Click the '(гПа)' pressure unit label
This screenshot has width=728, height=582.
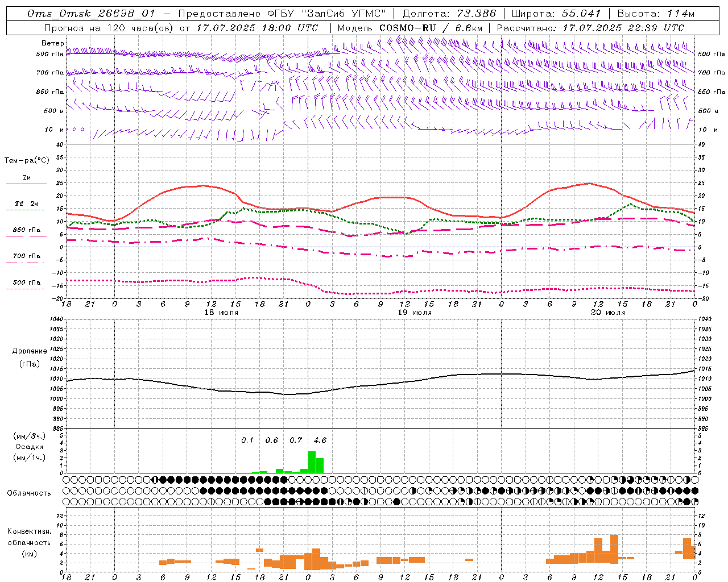(x=29, y=364)
